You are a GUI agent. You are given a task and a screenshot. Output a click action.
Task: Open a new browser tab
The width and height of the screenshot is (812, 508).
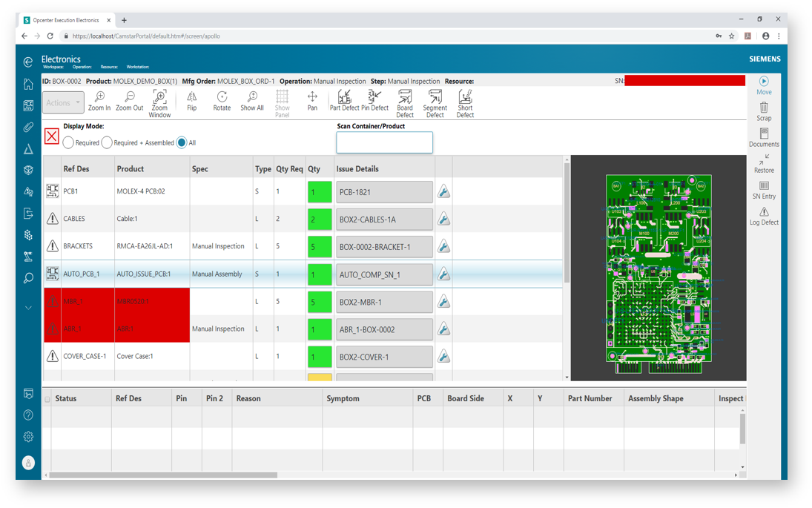[x=124, y=20]
